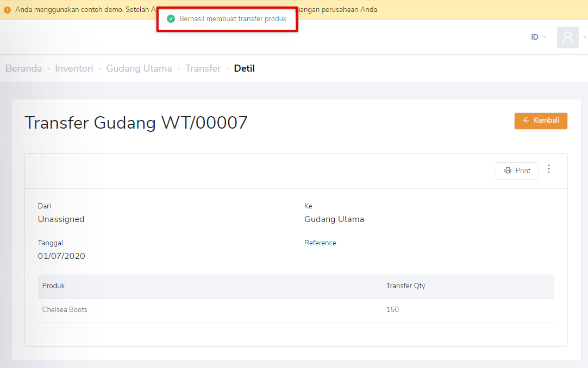The height and width of the screenshot is (368, 588).
Task: Click the printer icon in the Print button
Action: (507, 170)
